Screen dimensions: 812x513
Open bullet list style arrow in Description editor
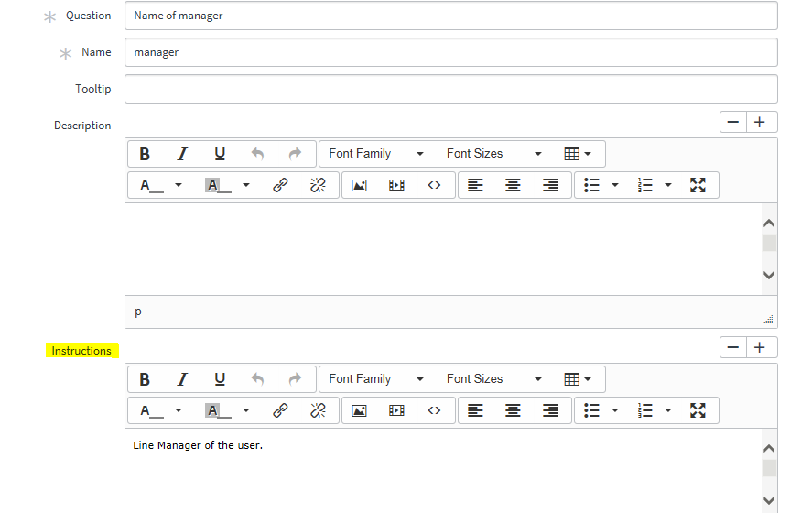coord(614,185)
